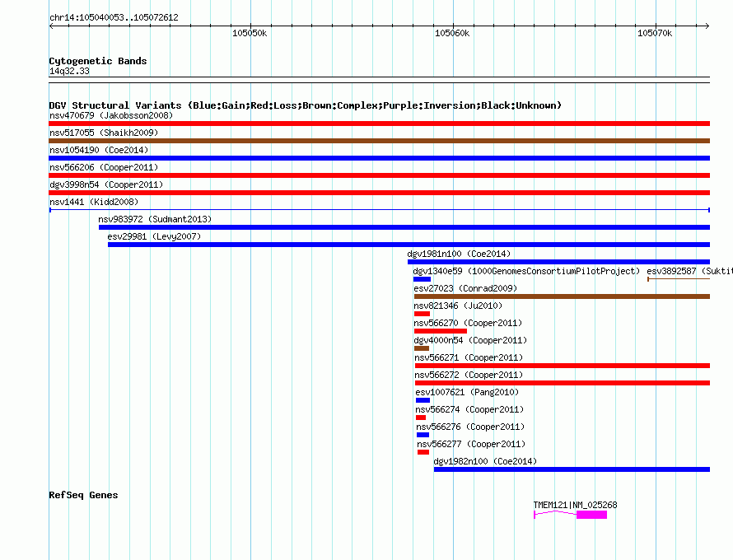
Task: Click the nsv1441 (Kidd2008) label
Action: point(94,202)
